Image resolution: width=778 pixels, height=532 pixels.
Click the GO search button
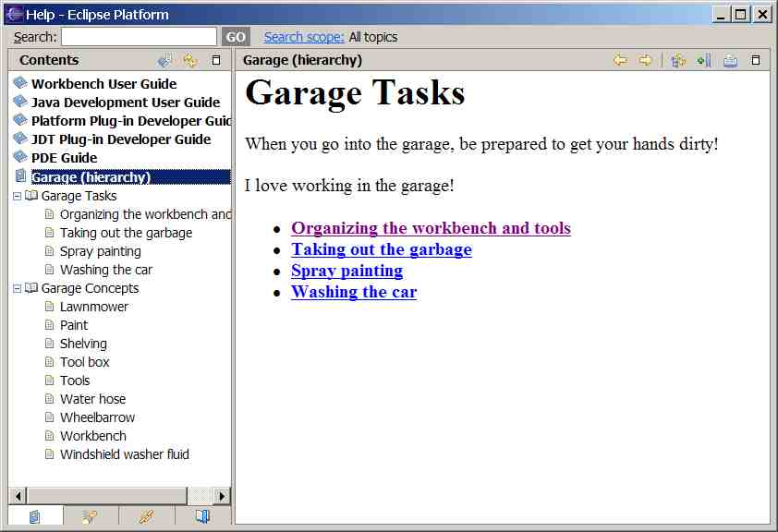pyautogui.click(x=236, y=37)
